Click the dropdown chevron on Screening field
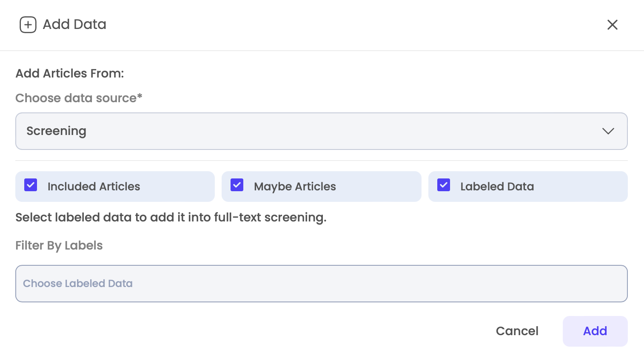The width and height of the screenshot is (644, 359). point(608,131)
